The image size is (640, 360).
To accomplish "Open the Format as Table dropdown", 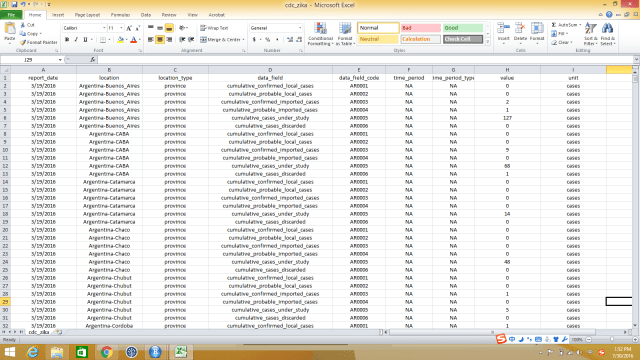I will pos(345,34).
